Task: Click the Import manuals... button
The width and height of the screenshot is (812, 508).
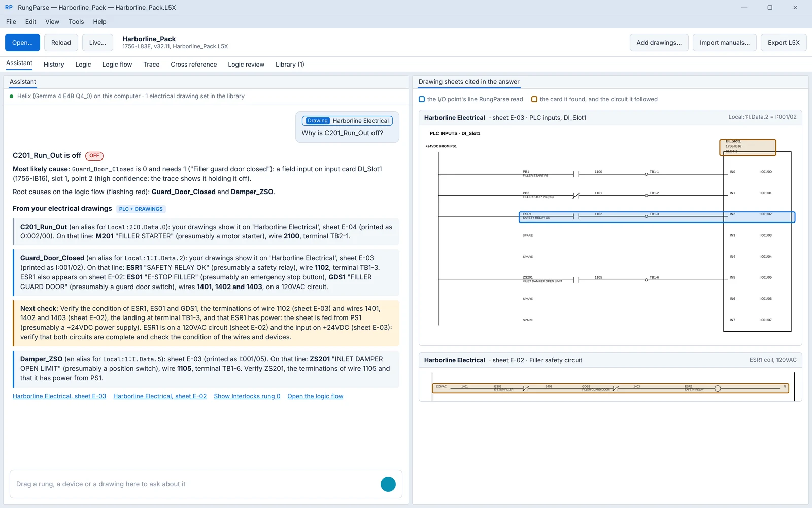Action: [725, 43]
